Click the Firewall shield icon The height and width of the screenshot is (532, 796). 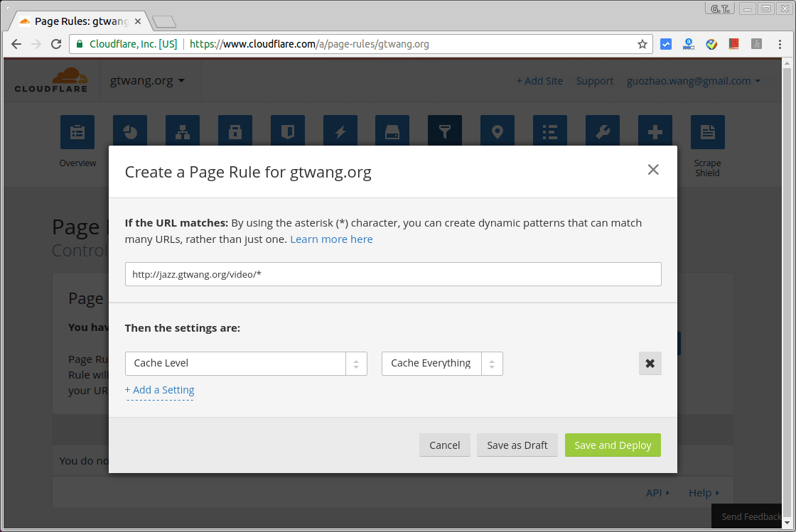click(287, 130)
